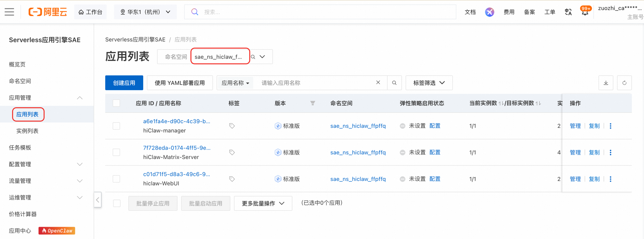The width and height of the screenshot is (644, 239).
Task: Open the AI assistant round icon
Action: [x=490, y=12]
